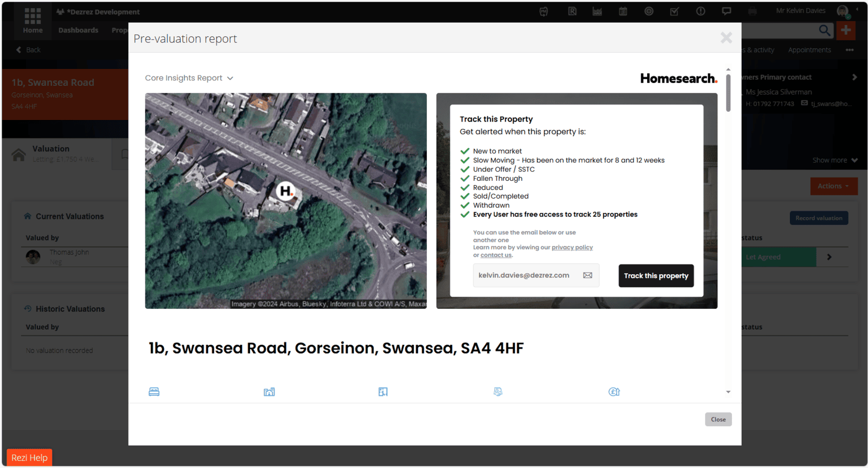The width and height of the screenshot is (868, 468).
Task: Open the chat messages icon
Action: pos(726,11)
